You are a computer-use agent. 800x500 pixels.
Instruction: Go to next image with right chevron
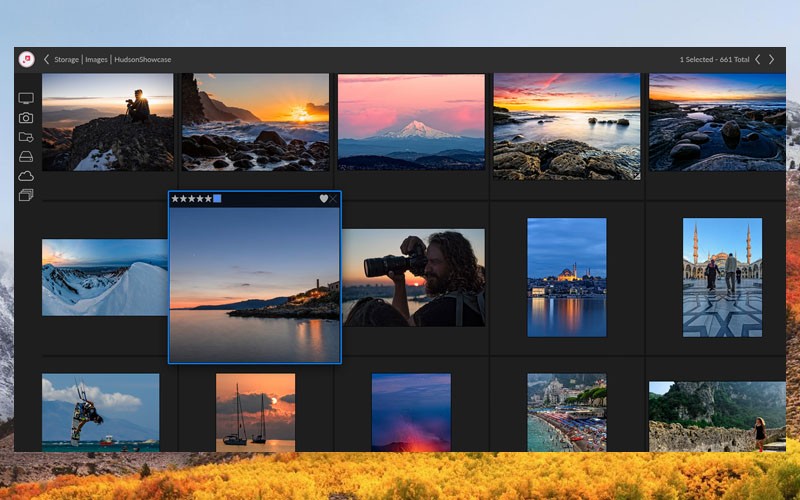coord(771,60)
